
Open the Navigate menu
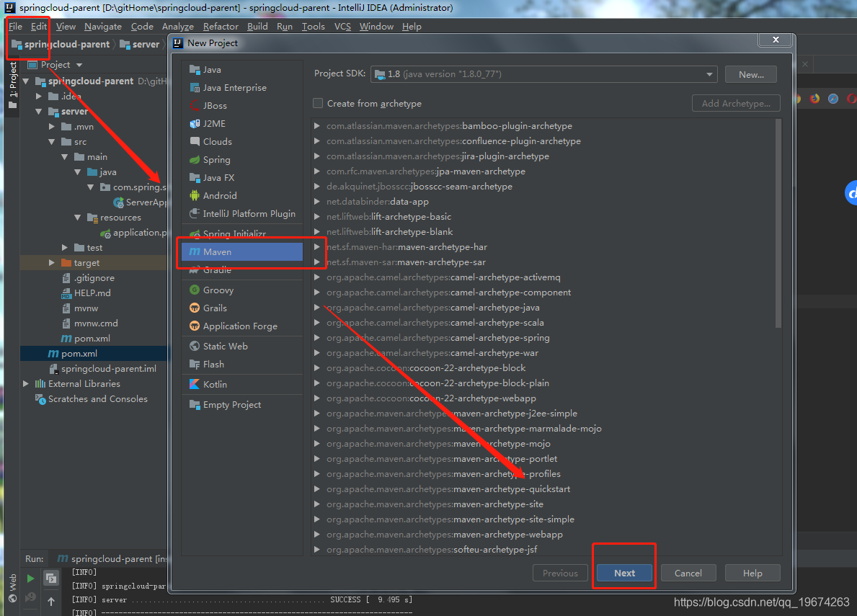coord(103,26)
